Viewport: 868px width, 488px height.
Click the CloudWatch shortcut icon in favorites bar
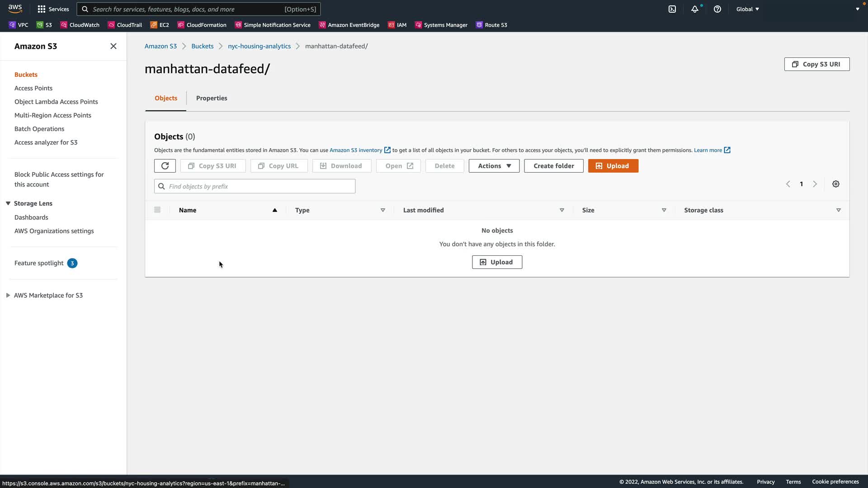(64, 25)
